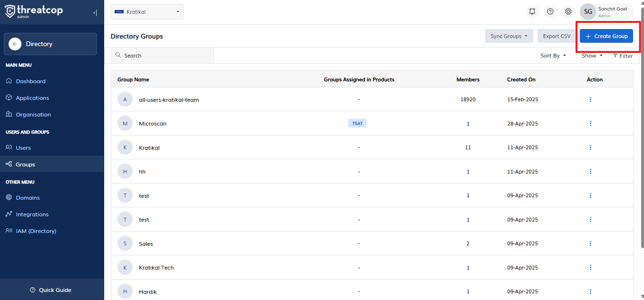Open action menu for all-users-kratikal-team
Viewport: 644px width, 300px height.
pos(590,99)
